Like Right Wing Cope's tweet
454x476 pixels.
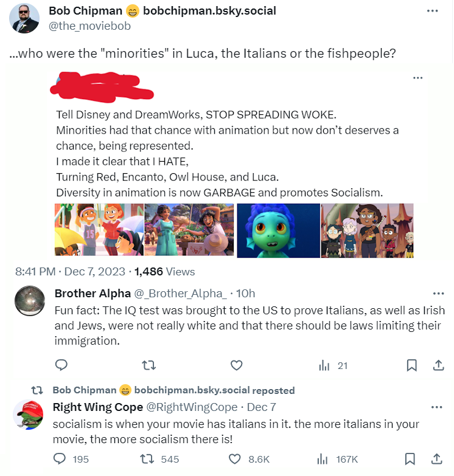[236, 459]
